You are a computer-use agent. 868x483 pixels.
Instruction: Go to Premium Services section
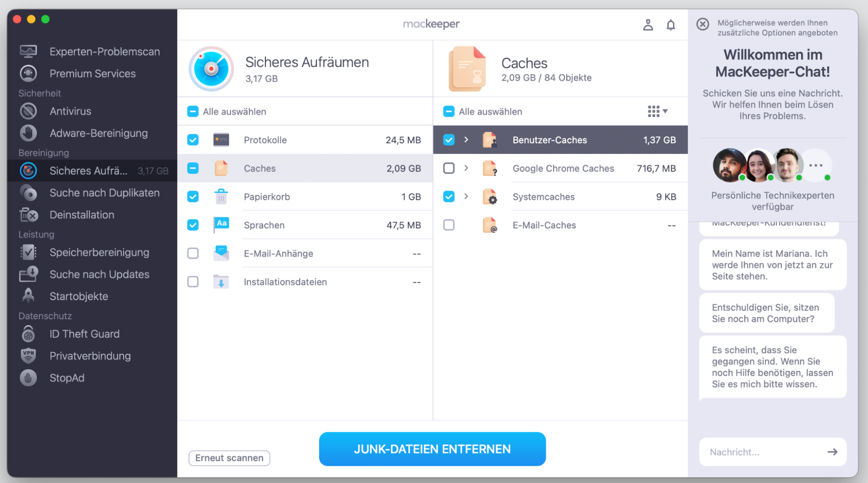click(92, 73)
